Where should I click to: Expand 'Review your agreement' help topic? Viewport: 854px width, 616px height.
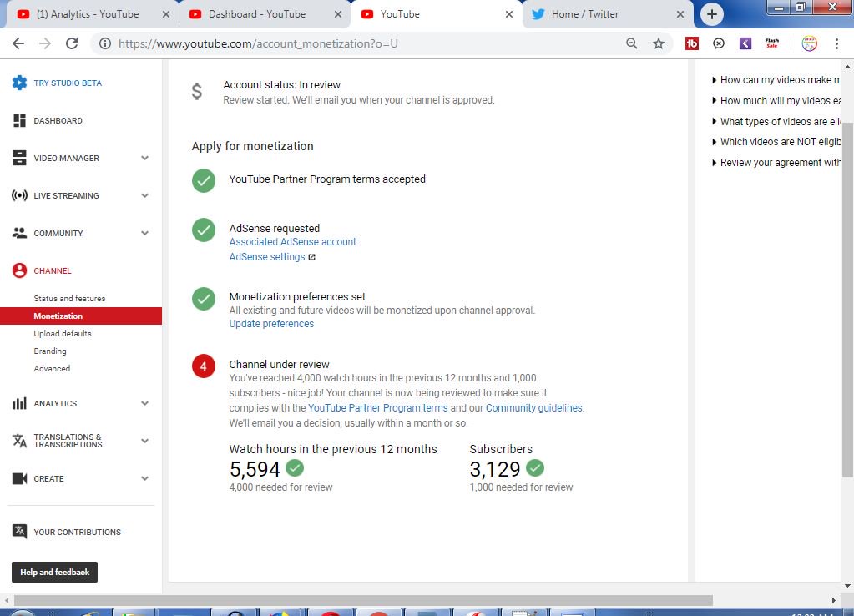[x=776, y=162]
